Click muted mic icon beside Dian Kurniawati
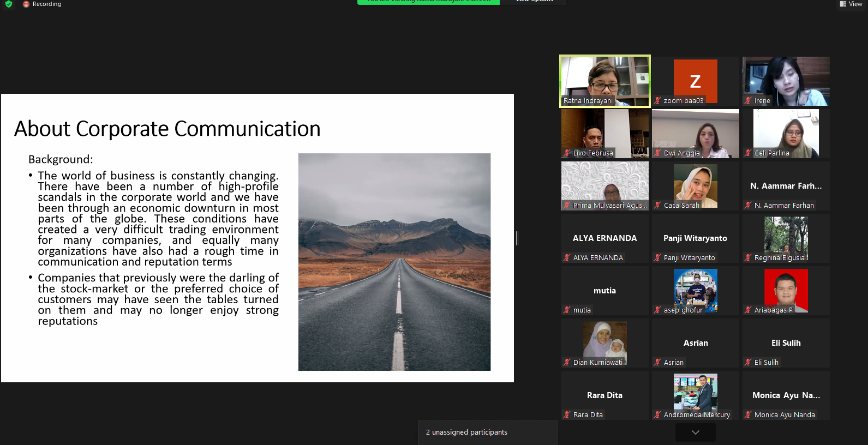This screenshot has width=868, height=445. coord(567,362)
